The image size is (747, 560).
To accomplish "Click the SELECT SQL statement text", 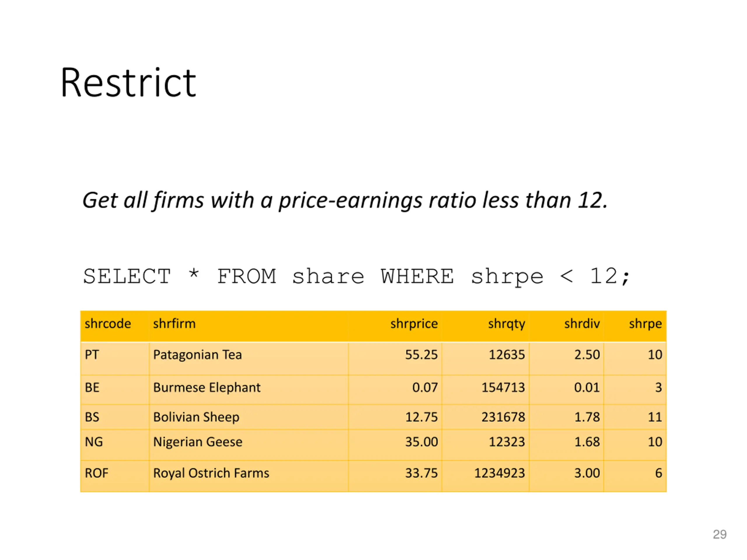I will [x=357, y=276].
